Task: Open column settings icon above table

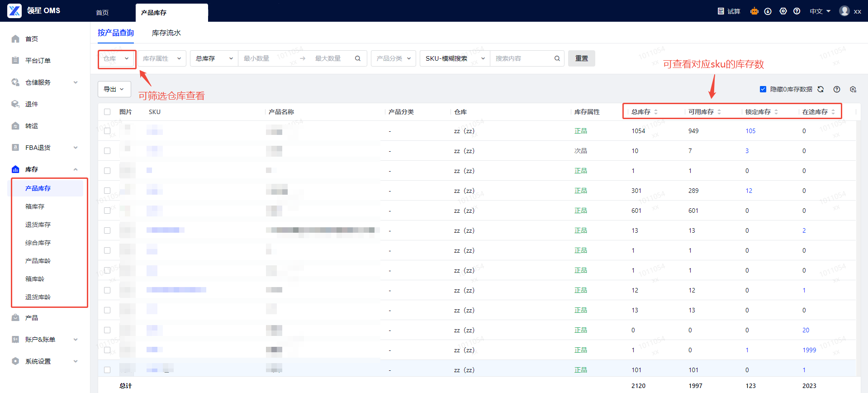Action: tap(853, 89)
